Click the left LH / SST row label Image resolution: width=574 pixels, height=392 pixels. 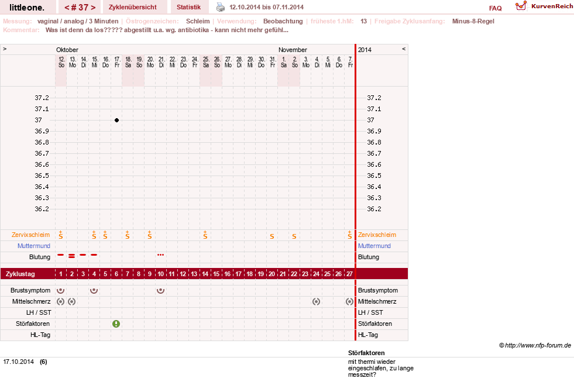[x=39, y=312]
